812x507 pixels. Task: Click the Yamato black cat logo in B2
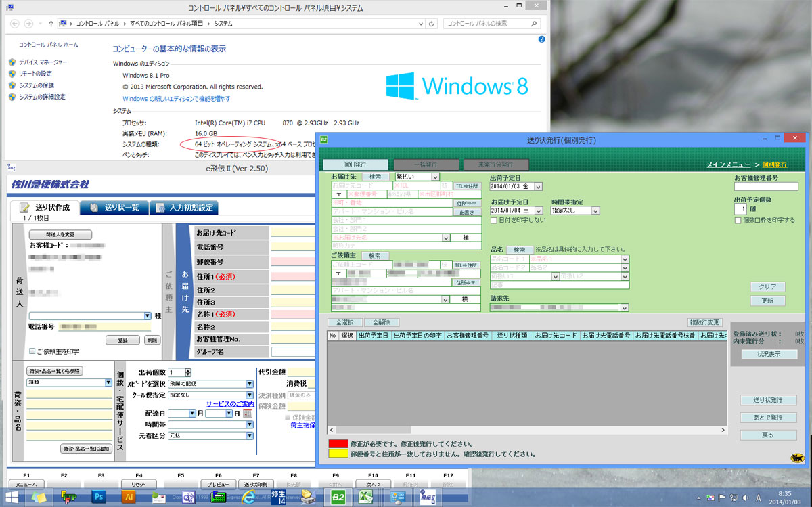point(797,458)
